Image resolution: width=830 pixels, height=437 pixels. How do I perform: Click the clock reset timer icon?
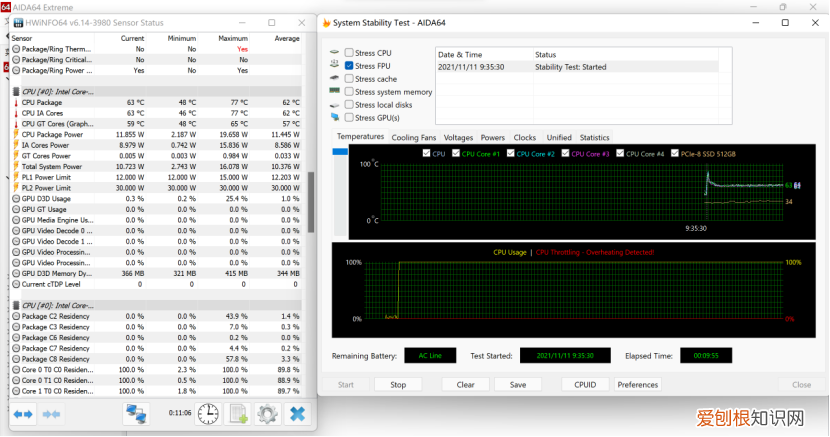(207, 414)
